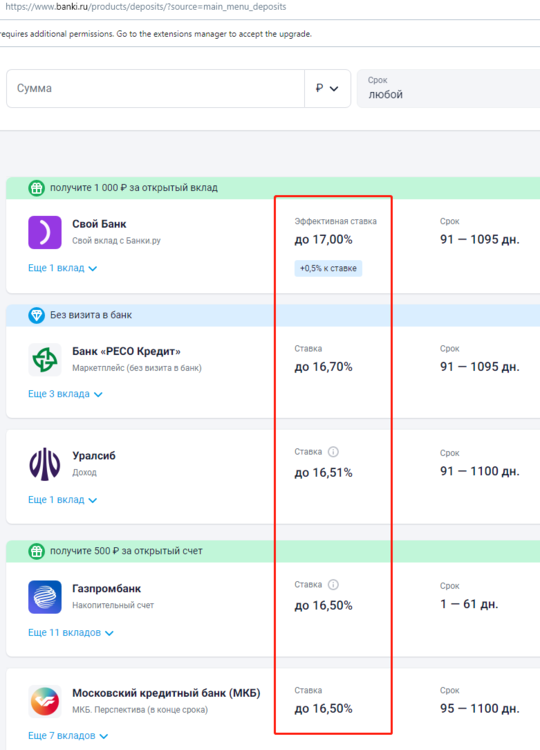Click the gift icon for 500 ₽ bonus
The height and width of the screenshot is (750, 540).
(x=36, y=551)
